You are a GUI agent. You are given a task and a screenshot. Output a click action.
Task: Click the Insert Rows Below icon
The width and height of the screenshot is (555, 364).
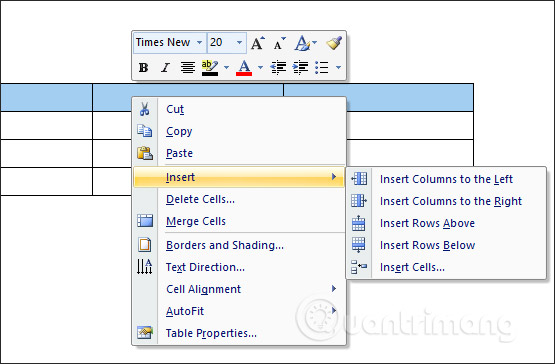point(359,245)
